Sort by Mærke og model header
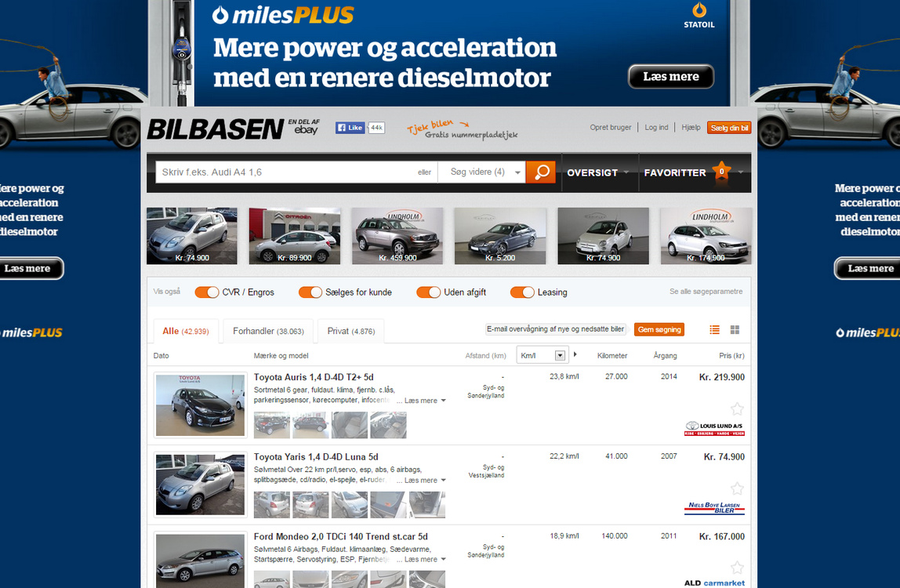Image resolution: width=900 pixels, height=588 pixels. tap(281, 355)
